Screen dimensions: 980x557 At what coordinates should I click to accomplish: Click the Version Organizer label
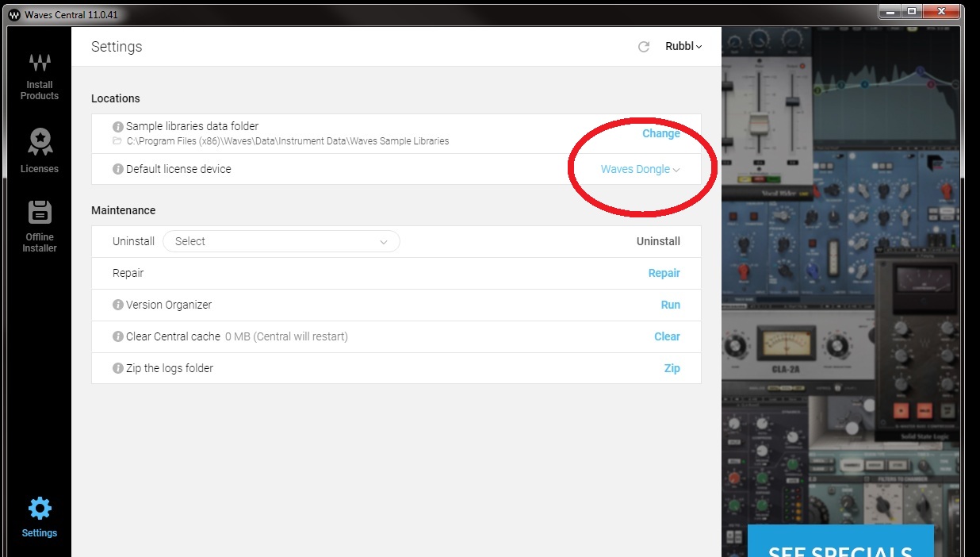(x=169, y=305)
